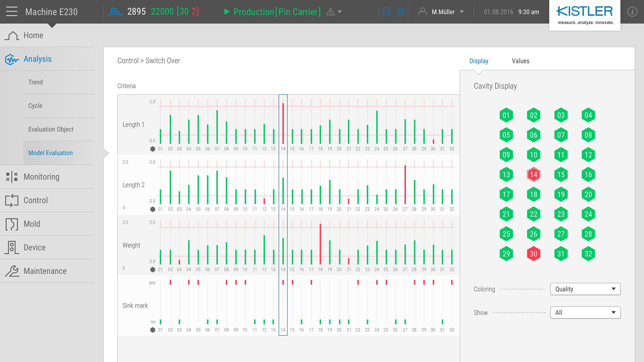Click the blue layout icon left of user
The height and width of the screenshot is (362, 644).
pyautogui.click(x=387, y=12)
